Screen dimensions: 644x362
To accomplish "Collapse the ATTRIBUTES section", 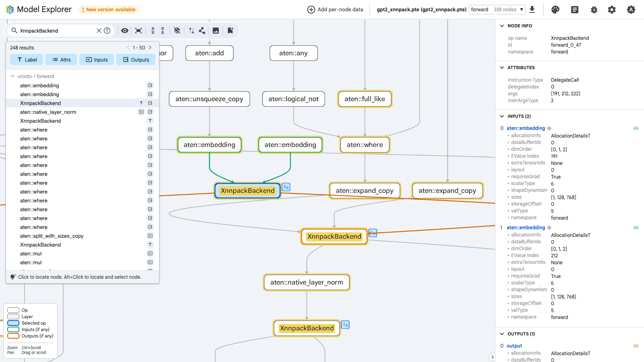I will 502,68.
